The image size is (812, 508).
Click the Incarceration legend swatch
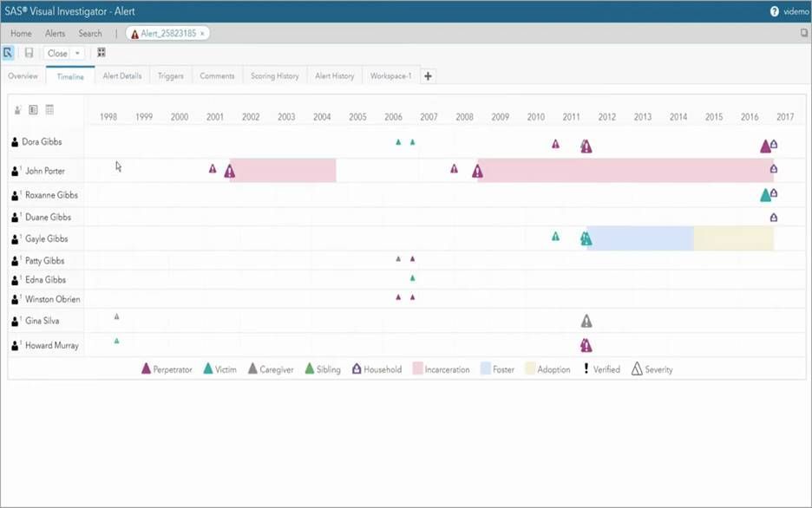coord(417,368)
